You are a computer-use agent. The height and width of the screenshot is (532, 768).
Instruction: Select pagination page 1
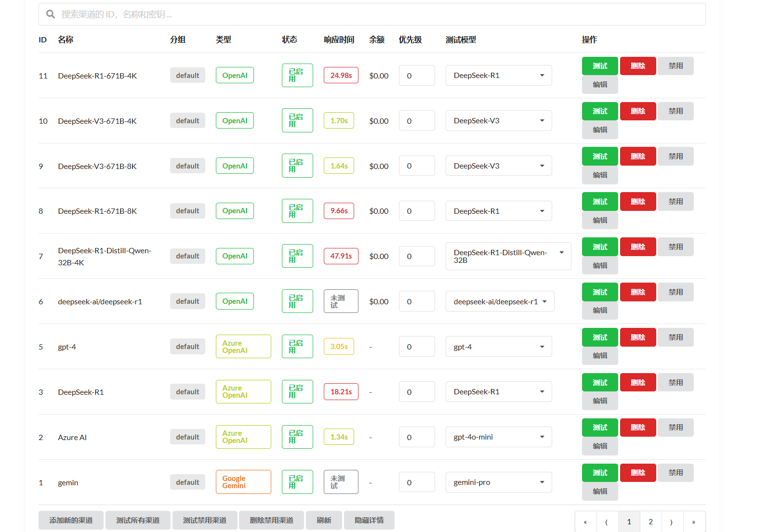click(629, 522)
